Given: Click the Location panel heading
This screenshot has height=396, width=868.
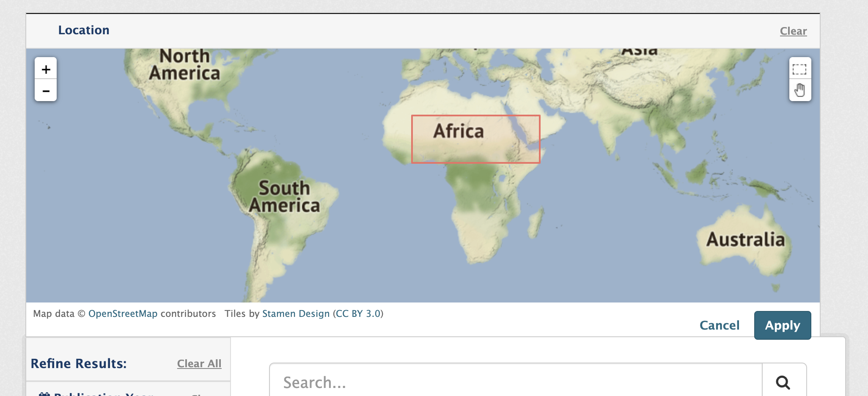Looking at the screenshot, I should tap(84, 30).
